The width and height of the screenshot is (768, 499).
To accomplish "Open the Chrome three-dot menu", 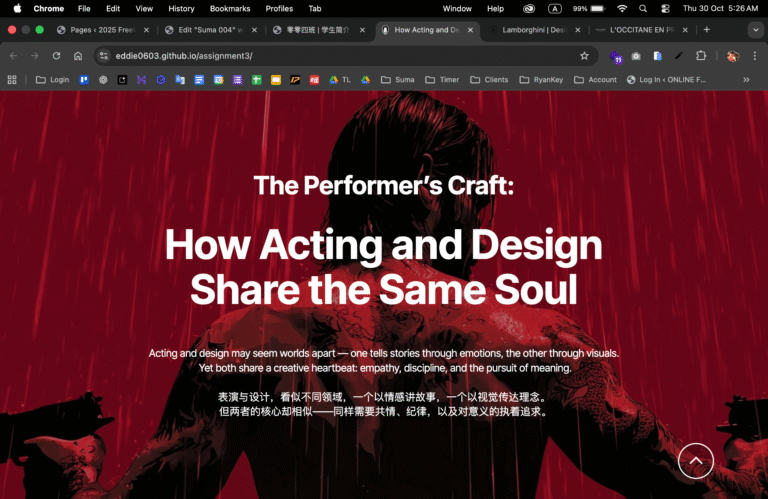I will click(x=755, y=56).
